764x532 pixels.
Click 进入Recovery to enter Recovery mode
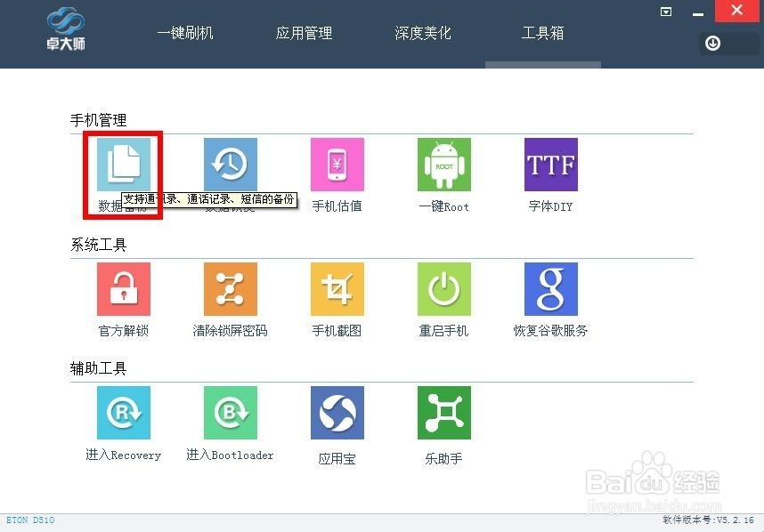pos(124,412)
